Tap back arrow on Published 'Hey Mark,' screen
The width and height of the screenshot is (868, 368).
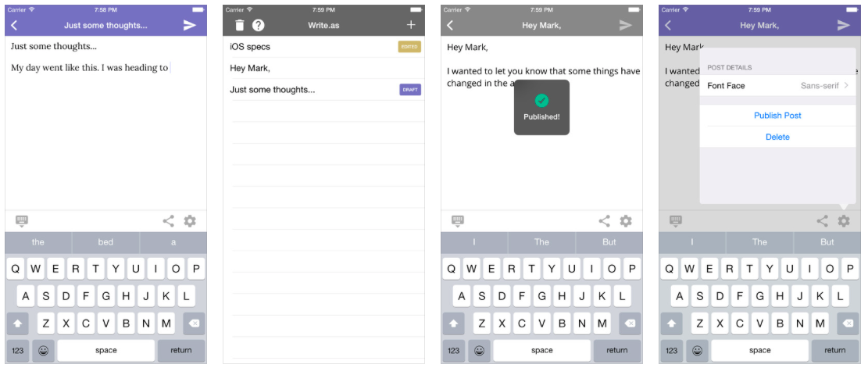point(450,25)
